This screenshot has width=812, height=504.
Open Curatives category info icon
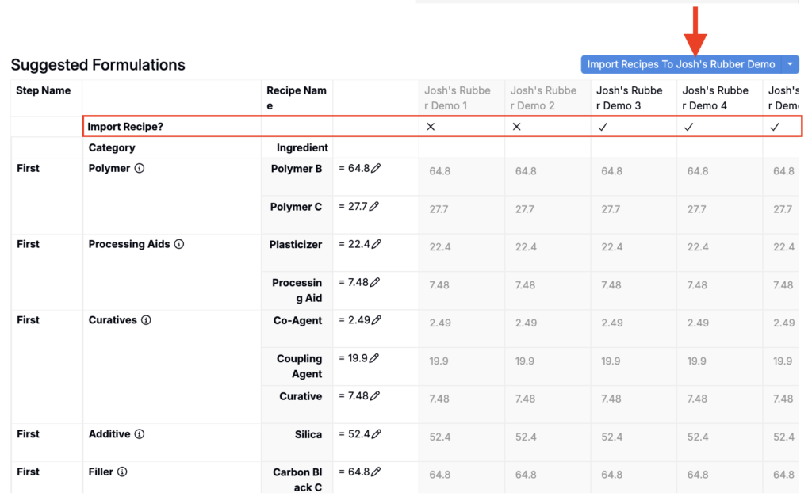click(146, 320)
